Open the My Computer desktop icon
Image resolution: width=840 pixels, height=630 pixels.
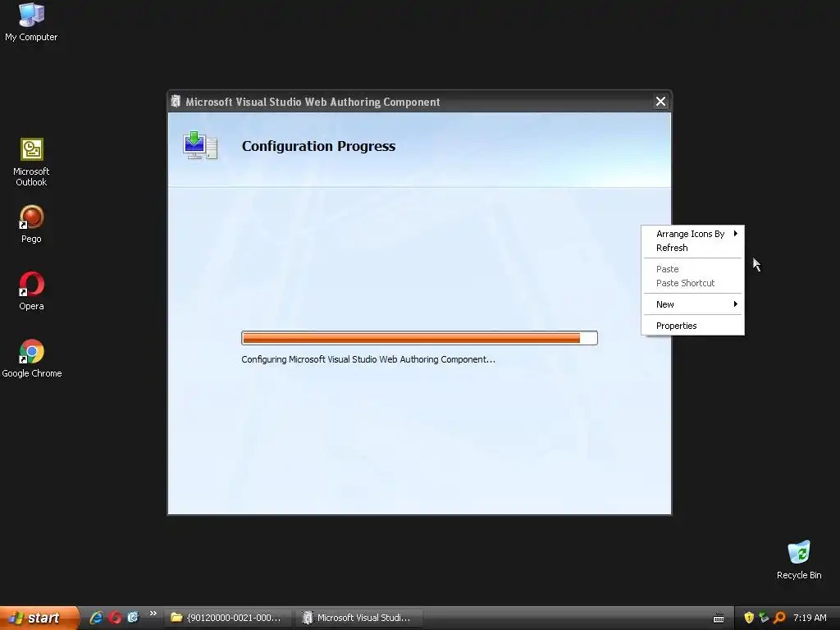(31, 21)
